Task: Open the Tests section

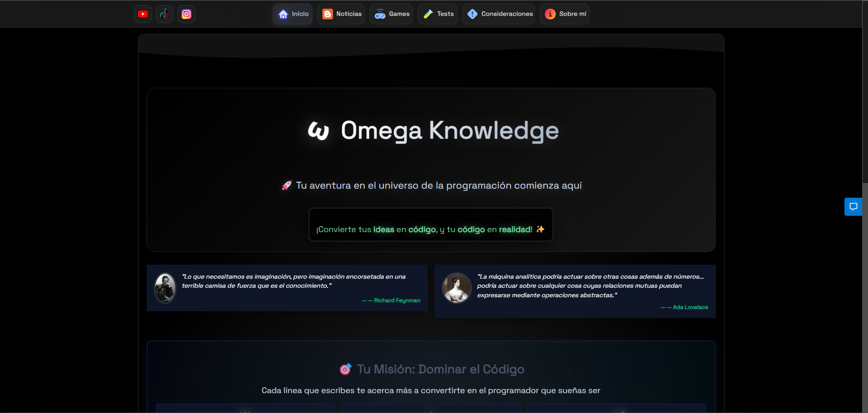Action: [x=438, y=14]
